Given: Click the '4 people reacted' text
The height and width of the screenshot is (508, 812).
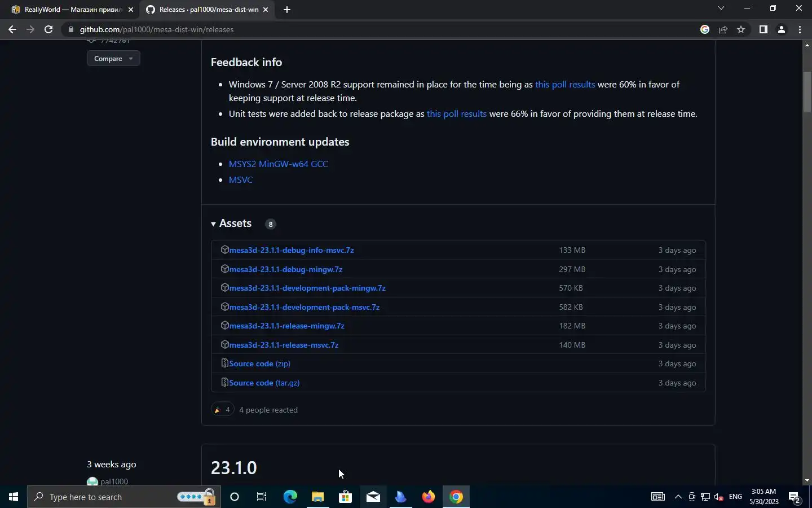Looking at the screenshot, I should click(x=268, y=410).
